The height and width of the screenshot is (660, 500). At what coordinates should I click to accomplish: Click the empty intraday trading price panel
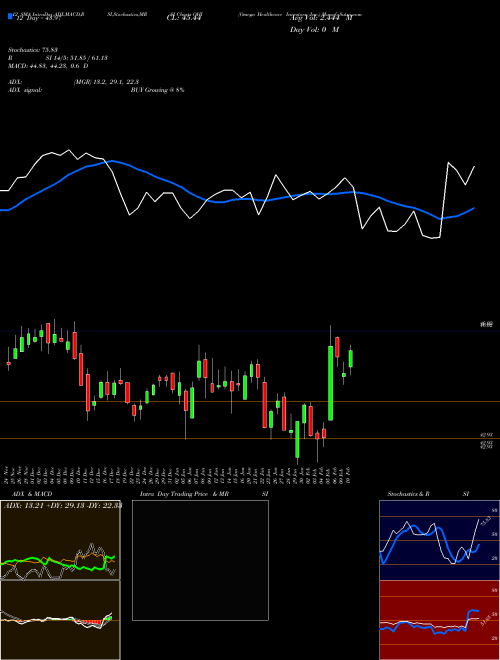coord(200,560)
